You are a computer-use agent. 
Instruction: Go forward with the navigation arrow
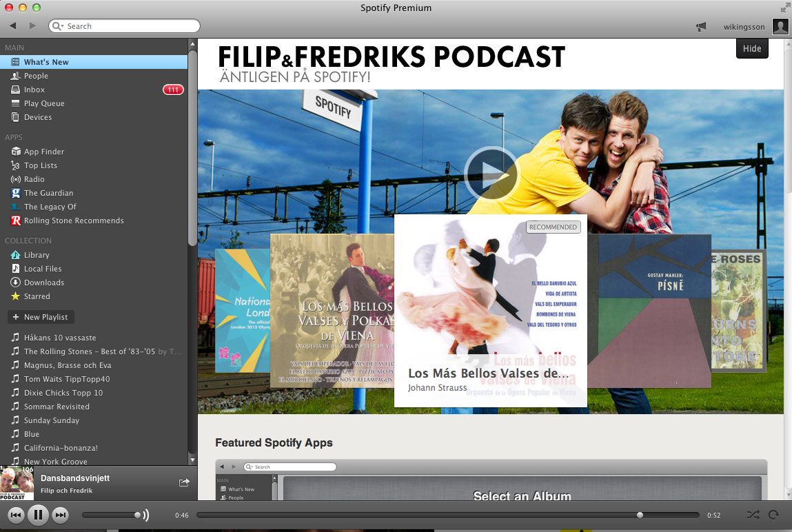(32, 25)
